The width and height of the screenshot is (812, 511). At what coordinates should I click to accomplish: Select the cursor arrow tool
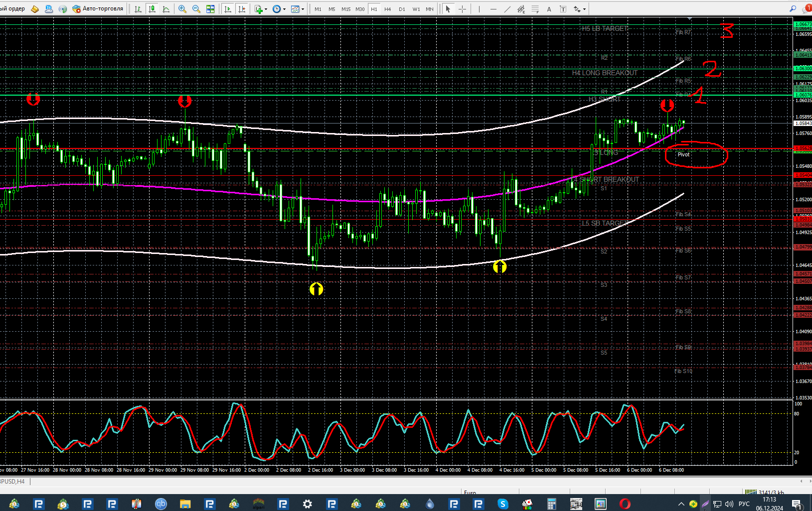[x=448, y=9]
